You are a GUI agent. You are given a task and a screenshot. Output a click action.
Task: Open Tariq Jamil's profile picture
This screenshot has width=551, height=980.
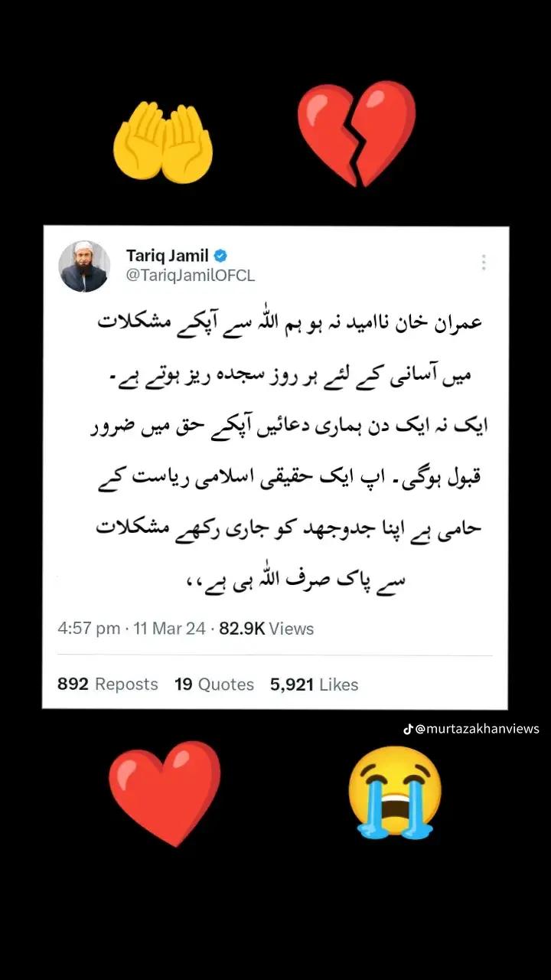pos(84,266)
